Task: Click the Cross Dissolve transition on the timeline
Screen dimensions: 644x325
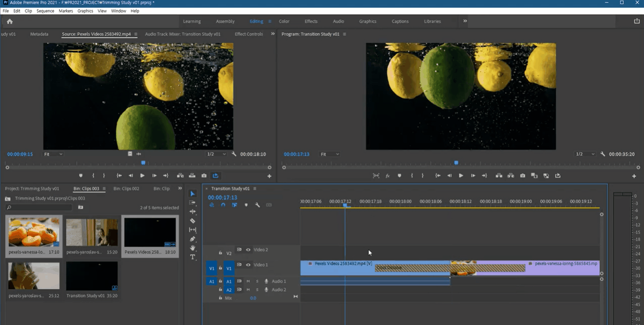Action: point(411,268)
